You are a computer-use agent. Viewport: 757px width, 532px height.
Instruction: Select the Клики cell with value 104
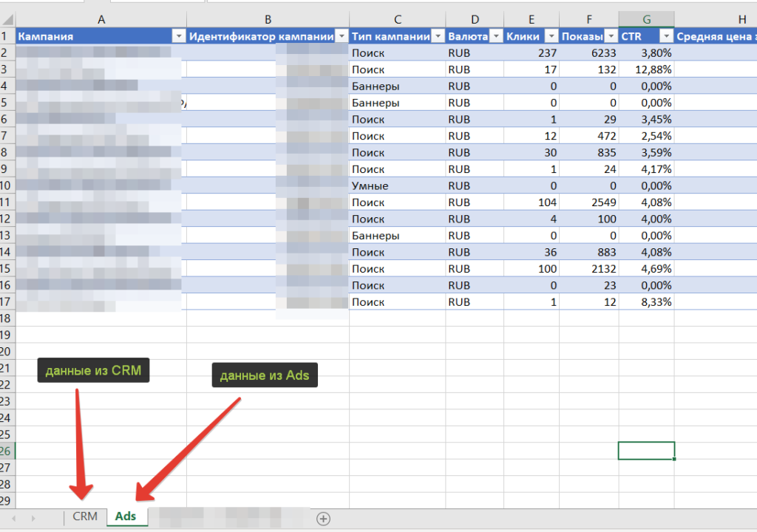(x=532, y=202)
